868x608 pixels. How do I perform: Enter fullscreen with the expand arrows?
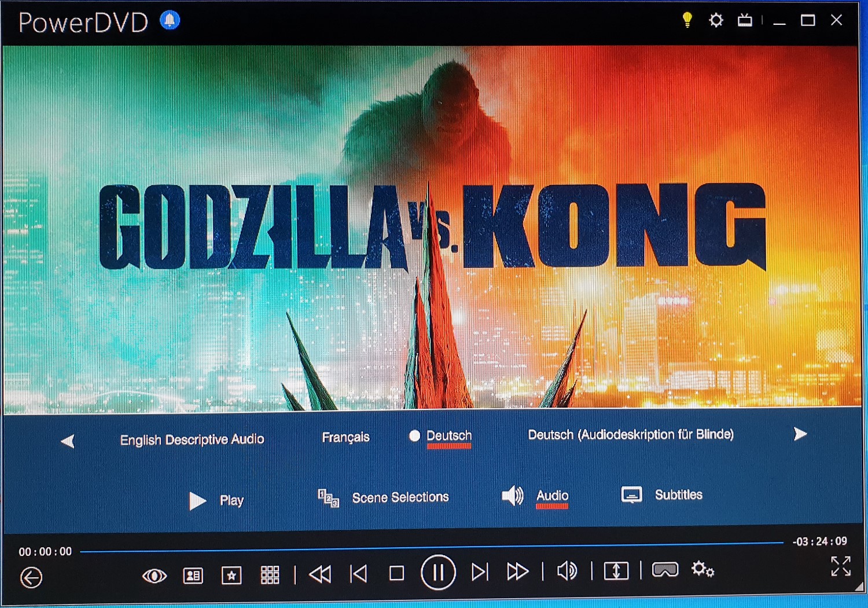point(841,566)
